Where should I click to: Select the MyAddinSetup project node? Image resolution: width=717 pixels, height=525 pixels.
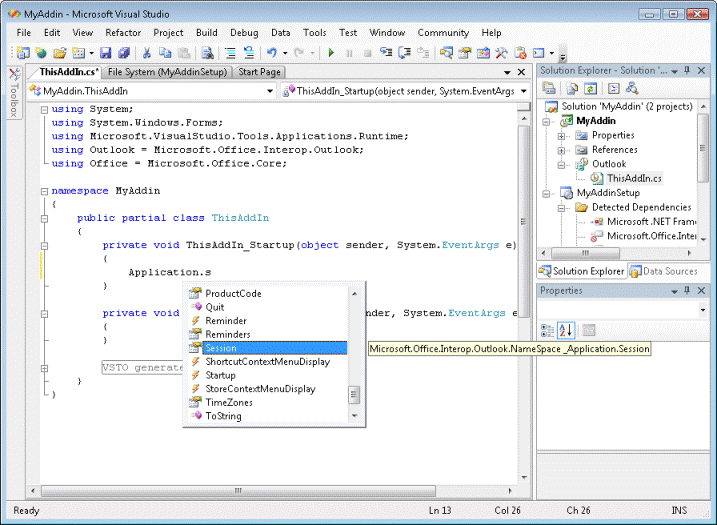[x=608, y=193]
